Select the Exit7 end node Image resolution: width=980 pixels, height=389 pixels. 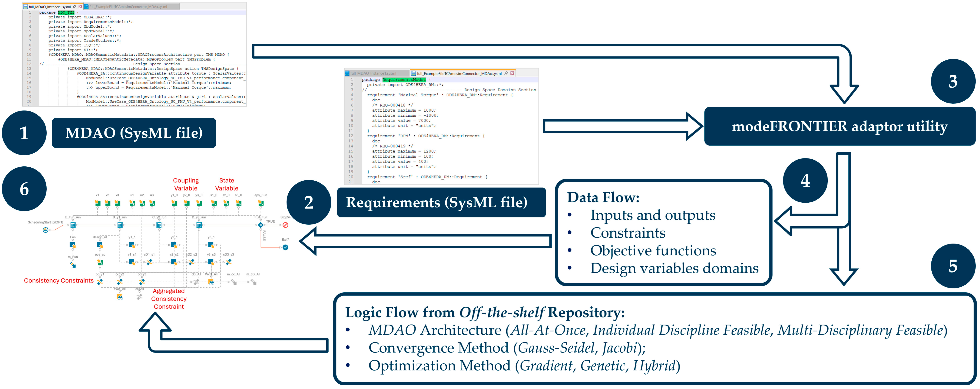coord(285,247)
